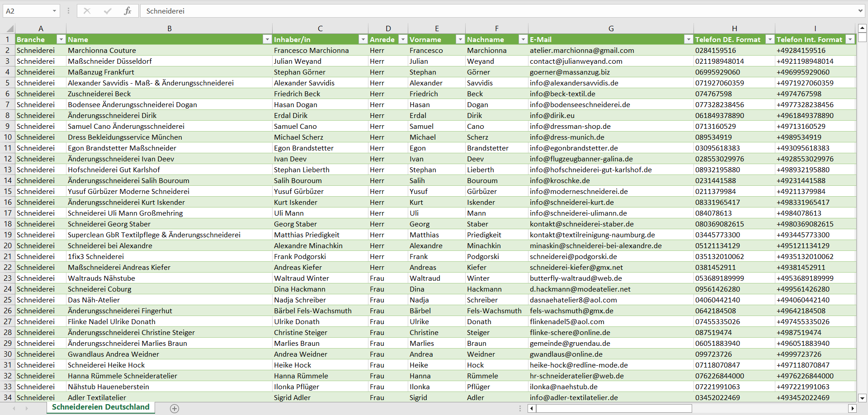Image resolution: width=868 pixels, height=415 pixels.
Task: Select cell Adler Textilatelier
Action: point(170,397)
